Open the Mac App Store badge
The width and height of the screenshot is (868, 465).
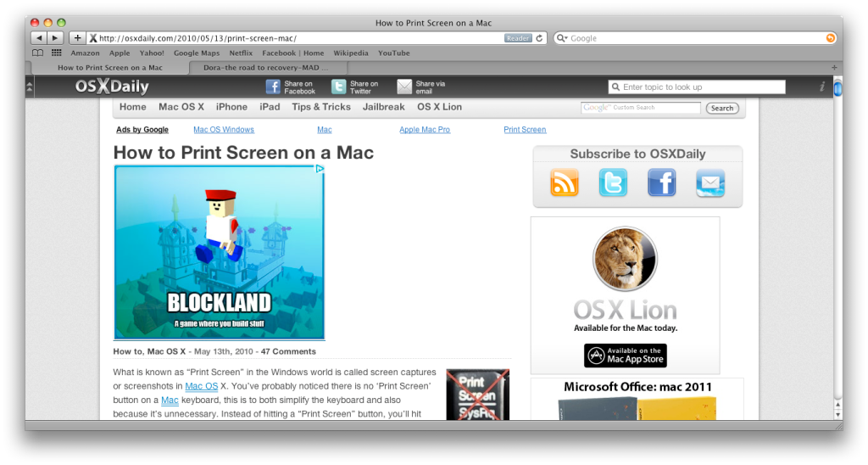click(x=625, y=356)
